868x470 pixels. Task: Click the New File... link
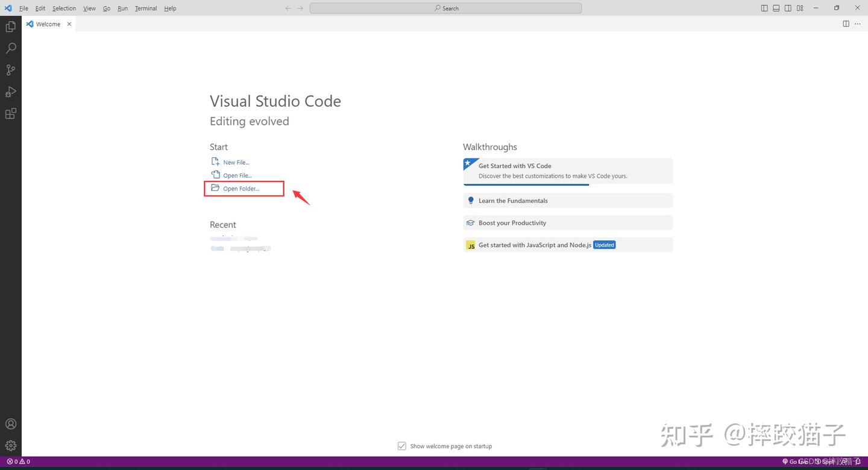(236, 162)
